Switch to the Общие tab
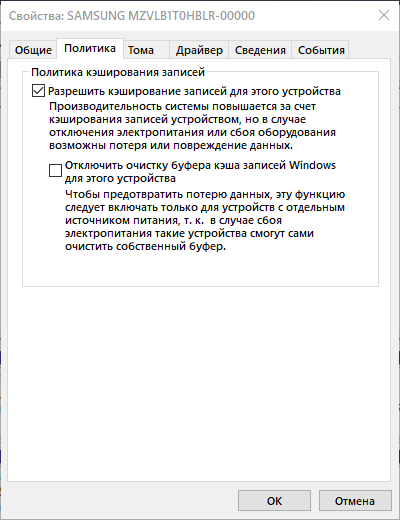This screenshot has width=400, height=520. [x=33, y=50]
